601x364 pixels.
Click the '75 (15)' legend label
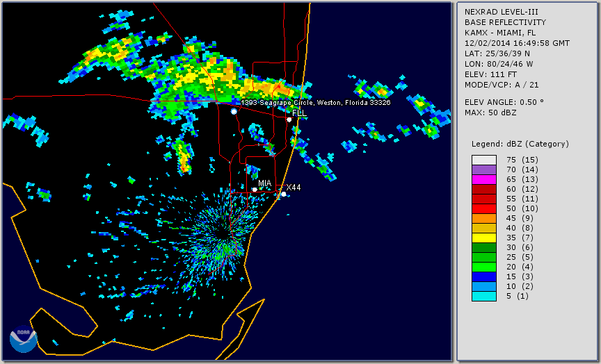522,160
